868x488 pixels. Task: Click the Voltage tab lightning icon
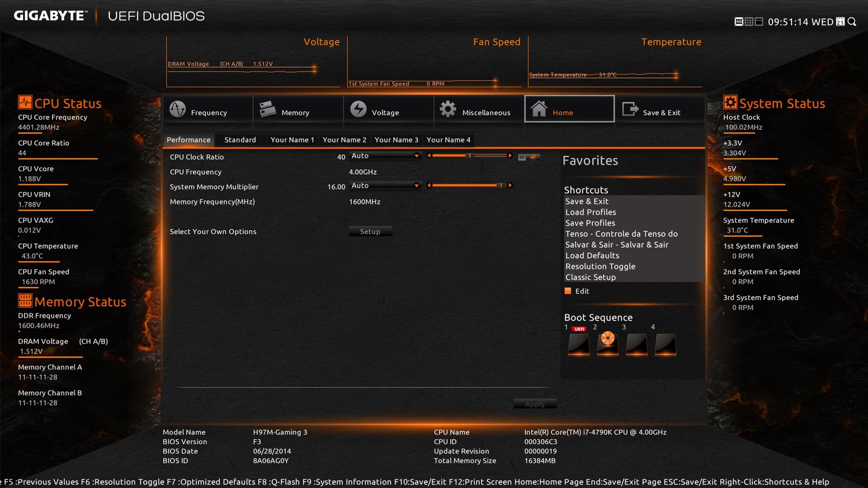pos(358,109)
